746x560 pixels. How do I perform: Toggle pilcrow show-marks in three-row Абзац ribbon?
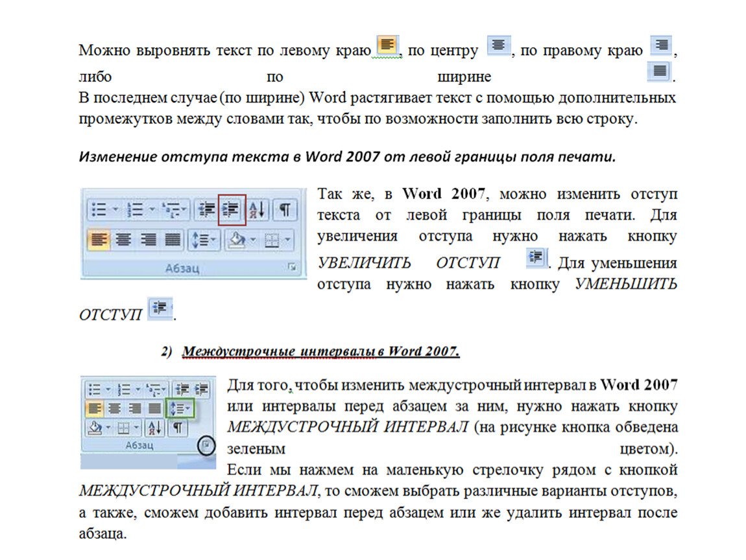tap(178, 428)
